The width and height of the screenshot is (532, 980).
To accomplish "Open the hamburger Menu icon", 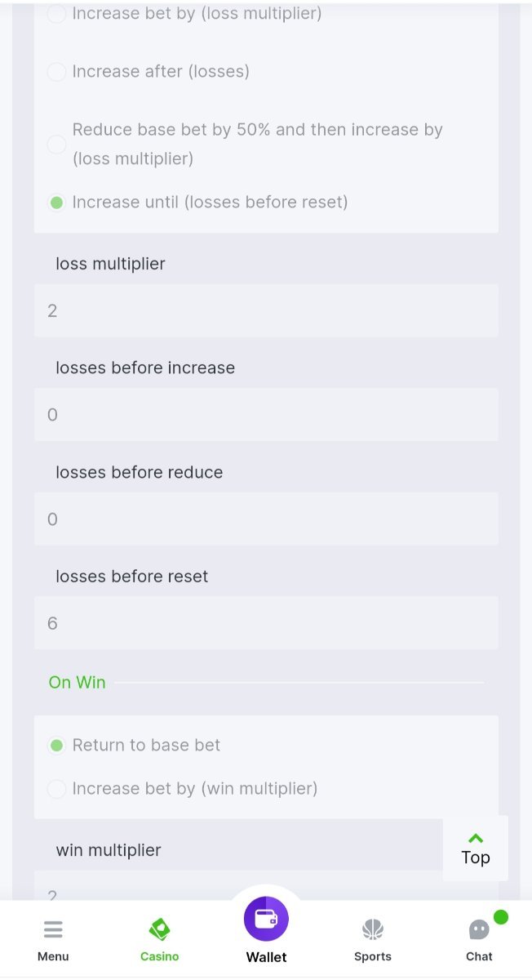I will pos(53,929).
